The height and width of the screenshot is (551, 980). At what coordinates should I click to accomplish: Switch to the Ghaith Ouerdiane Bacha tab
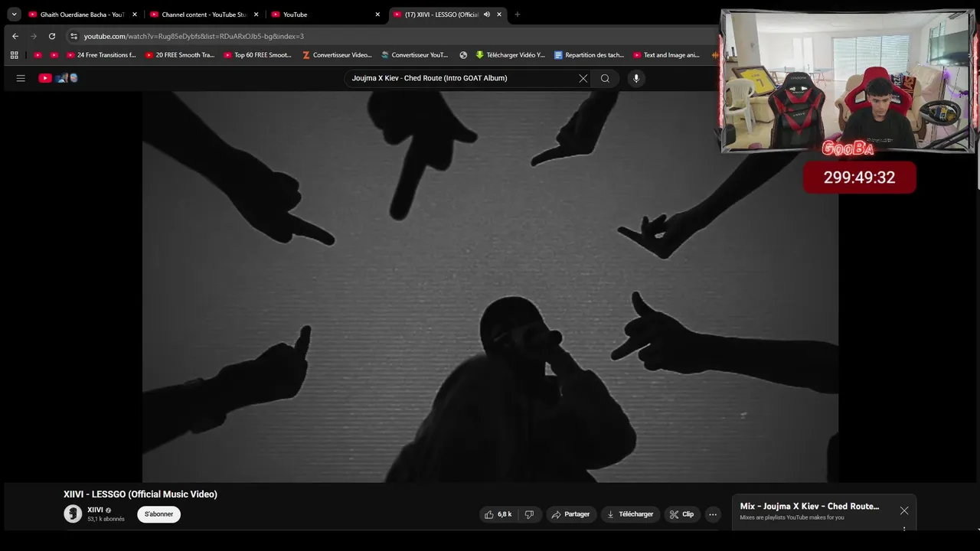point(82,15)
